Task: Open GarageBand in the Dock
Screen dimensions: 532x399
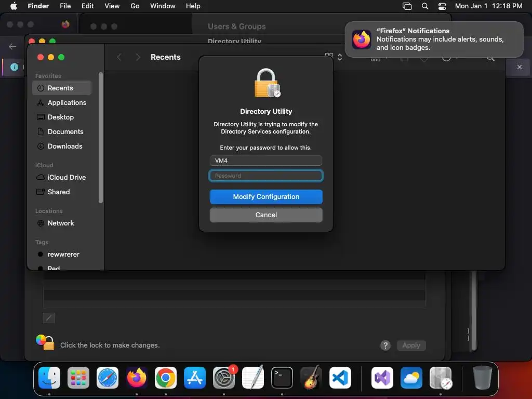Action: coord(311,378)
